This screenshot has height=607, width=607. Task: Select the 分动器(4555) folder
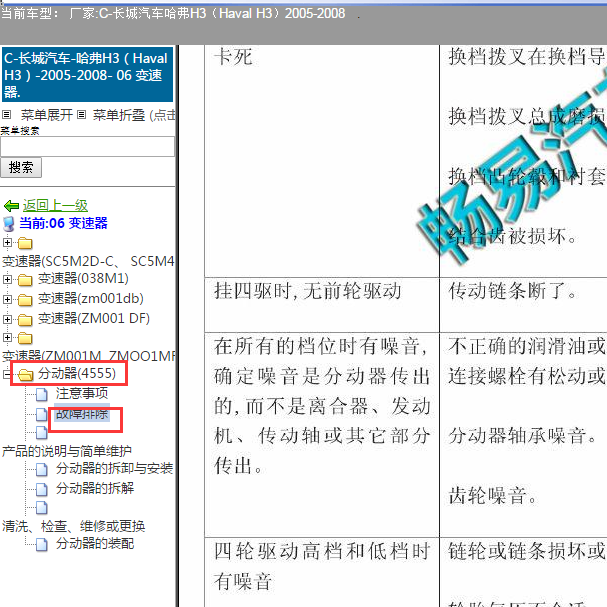[x=77, y=374]
